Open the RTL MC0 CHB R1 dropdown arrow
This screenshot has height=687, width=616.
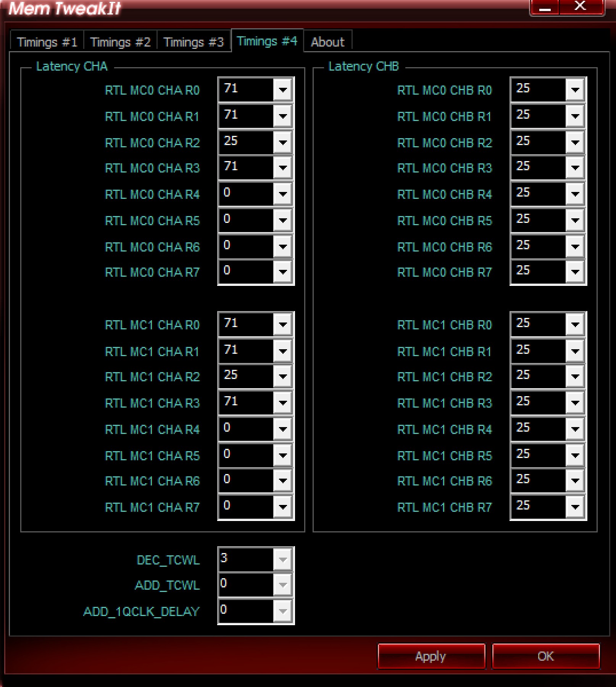575,116
